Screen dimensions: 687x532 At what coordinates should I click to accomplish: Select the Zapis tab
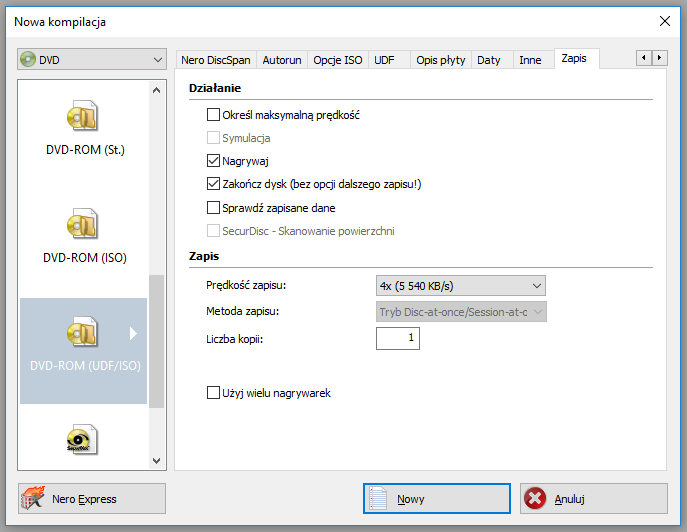click(x=576, y=58)
